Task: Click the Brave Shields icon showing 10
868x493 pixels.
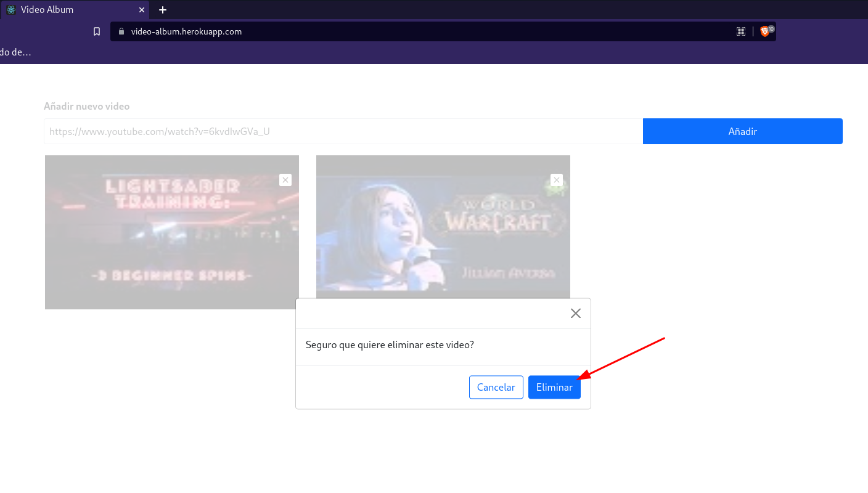Action: [765, 31]
